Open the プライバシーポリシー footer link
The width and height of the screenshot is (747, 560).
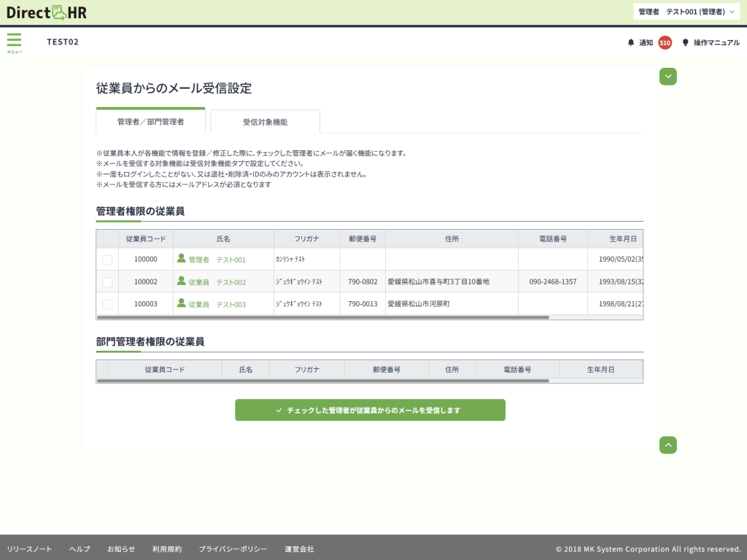[233, 549]
